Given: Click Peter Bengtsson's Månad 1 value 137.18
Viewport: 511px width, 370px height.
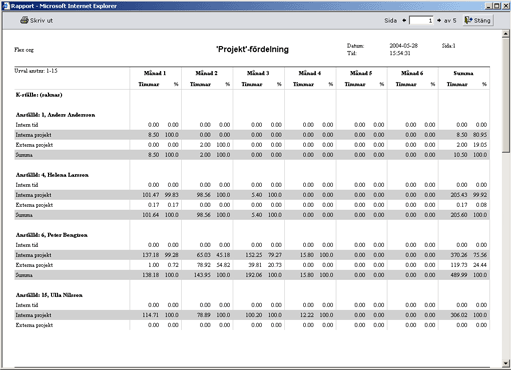Looking at the screenshot, I should [151, 255].
